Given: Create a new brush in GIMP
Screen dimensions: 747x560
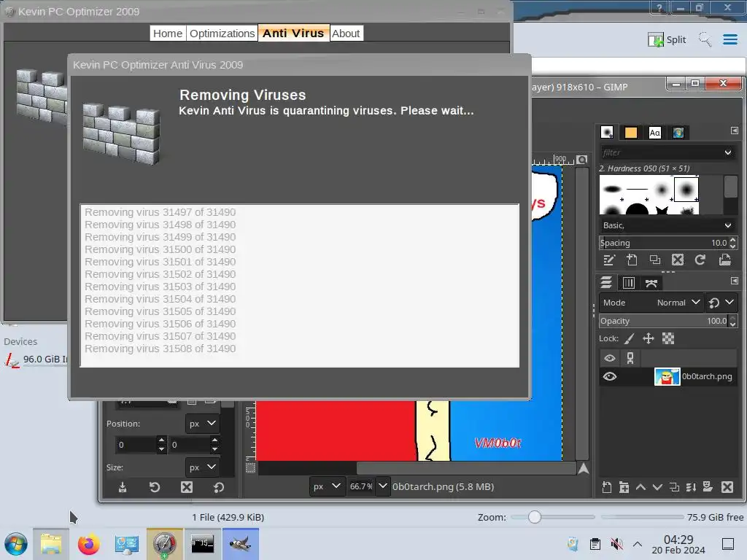Looking at the screenshot, I should (632, 260).
